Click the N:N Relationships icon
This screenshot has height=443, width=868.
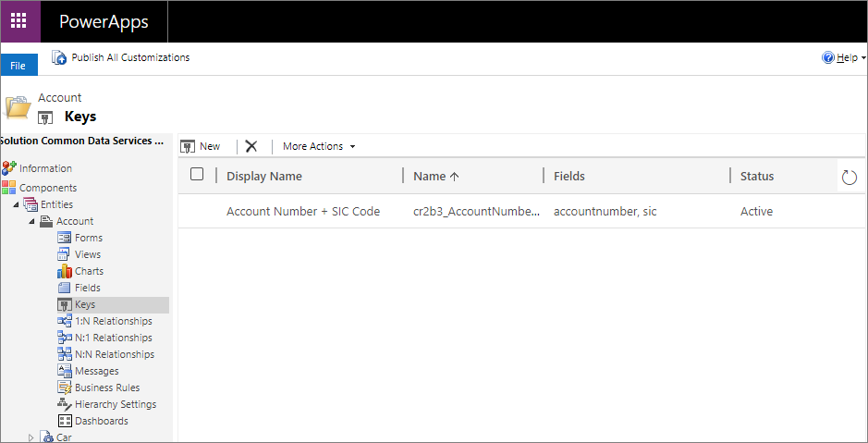(65, 354)
